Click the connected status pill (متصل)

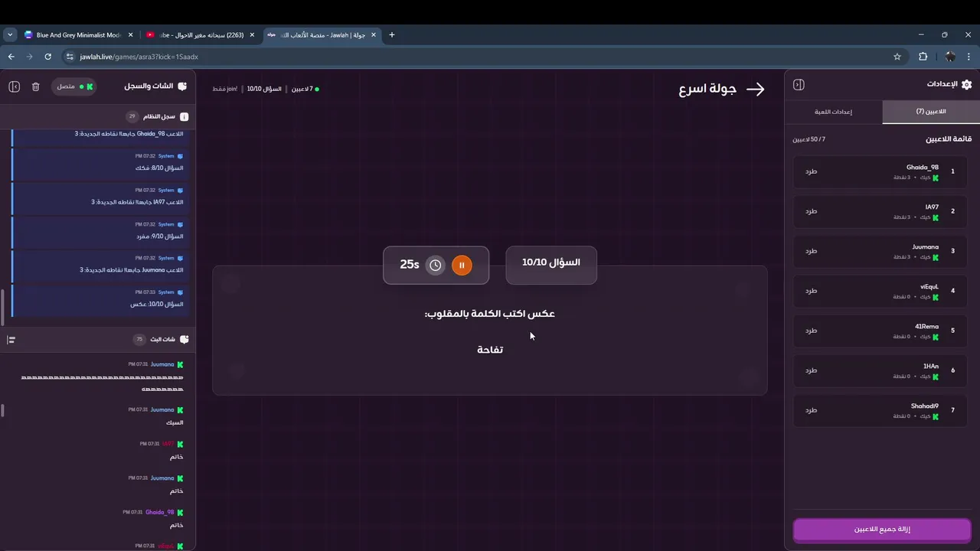pos(74,86)
